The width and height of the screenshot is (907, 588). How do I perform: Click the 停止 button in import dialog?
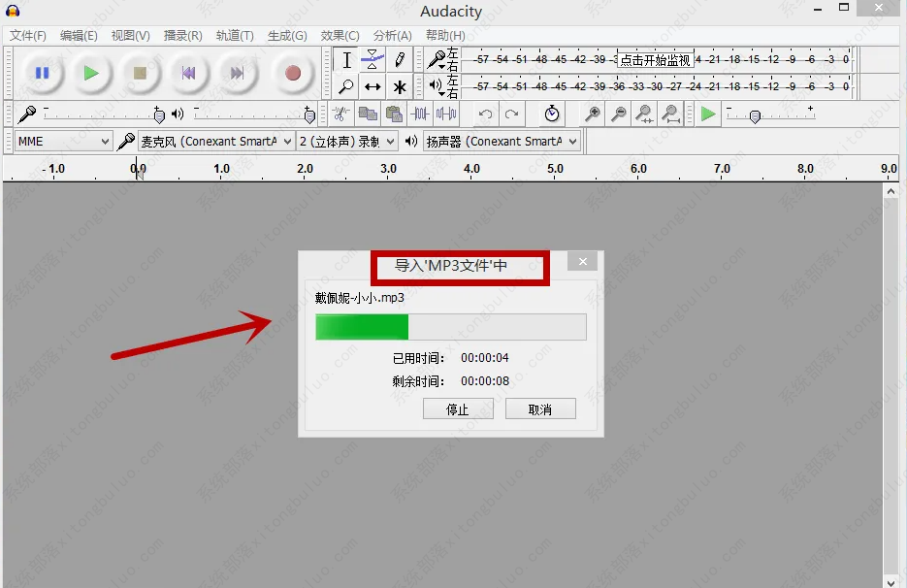[x=458, y=409]
